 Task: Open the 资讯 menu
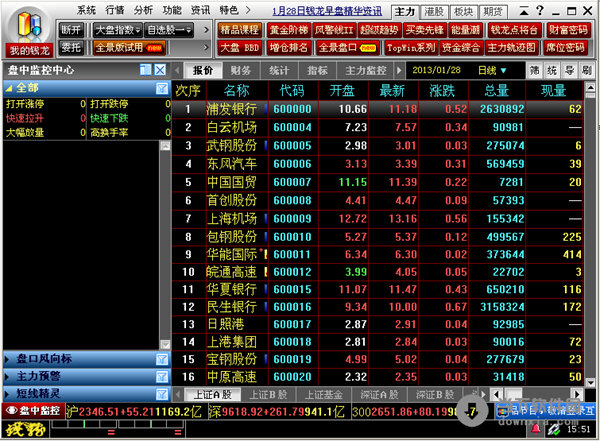(x=201, y=10)
